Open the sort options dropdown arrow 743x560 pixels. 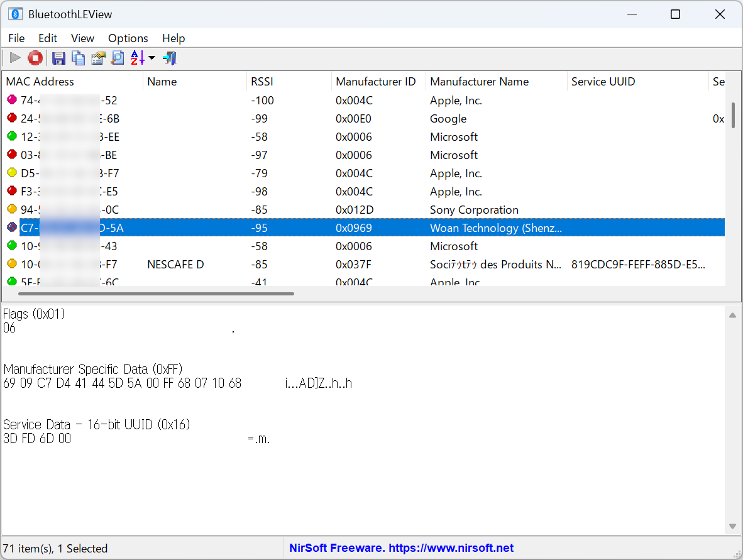(x=151, y=58)
